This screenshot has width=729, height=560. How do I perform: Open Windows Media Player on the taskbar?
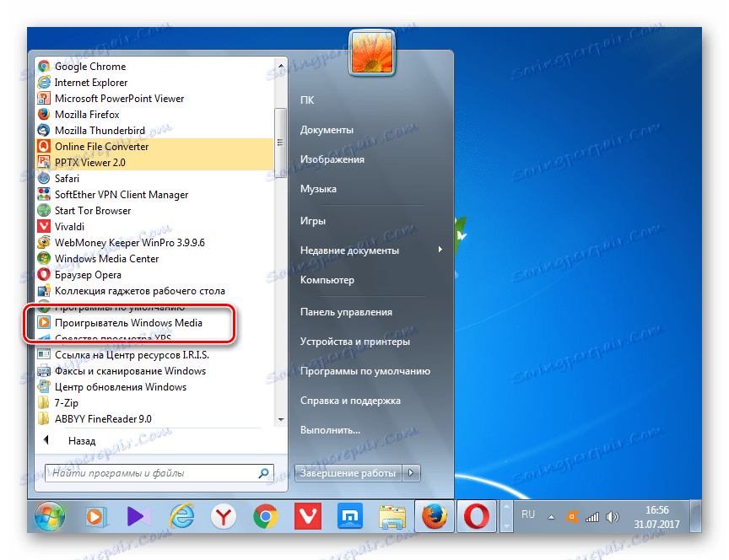tap(96, 516)
